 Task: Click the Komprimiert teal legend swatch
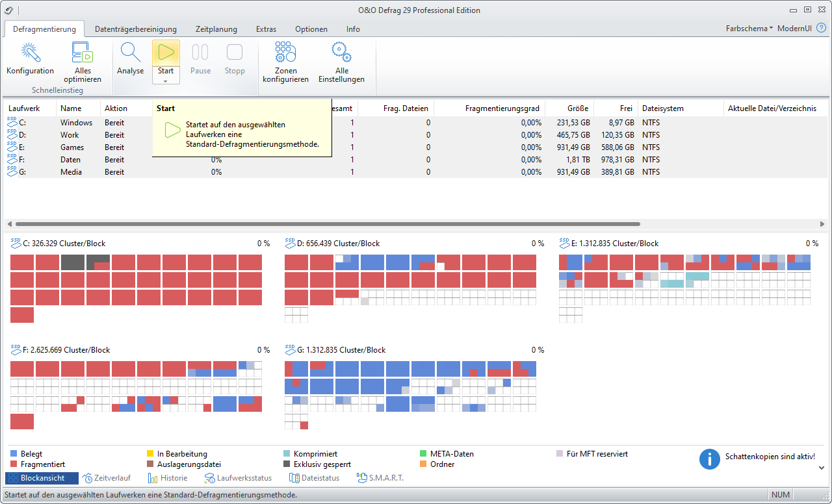click(x=287, y=454)
